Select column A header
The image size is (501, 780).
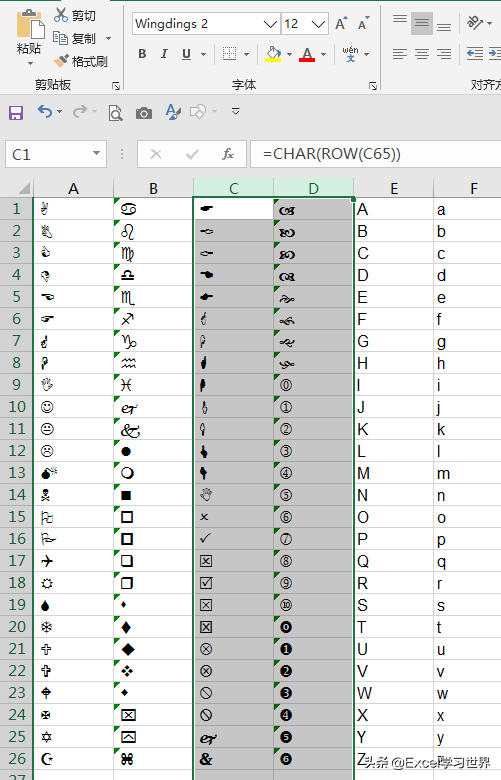click(74, 189)
